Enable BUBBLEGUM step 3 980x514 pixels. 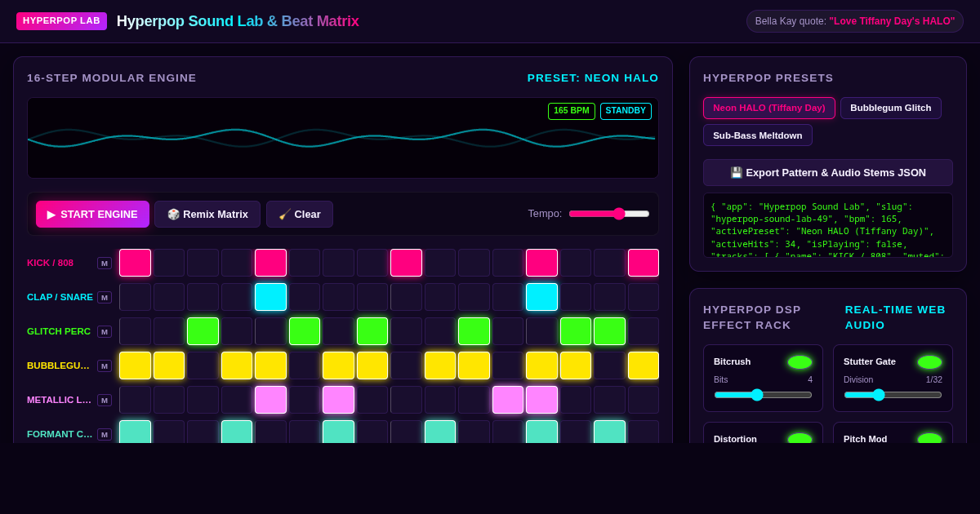[x=203, y=366]
